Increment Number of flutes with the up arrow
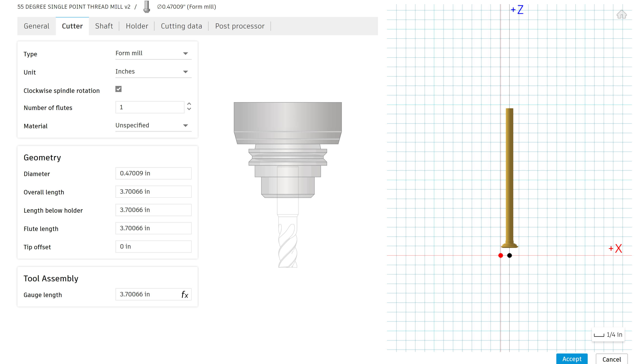Image resolution: width=638 pixels, height=364 pixels. click(189, 104)
